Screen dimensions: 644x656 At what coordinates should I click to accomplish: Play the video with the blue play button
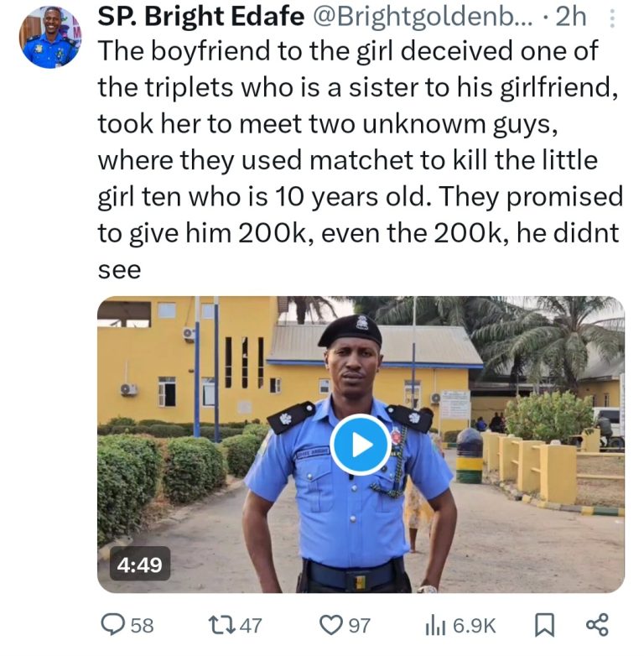pos(360,444)
